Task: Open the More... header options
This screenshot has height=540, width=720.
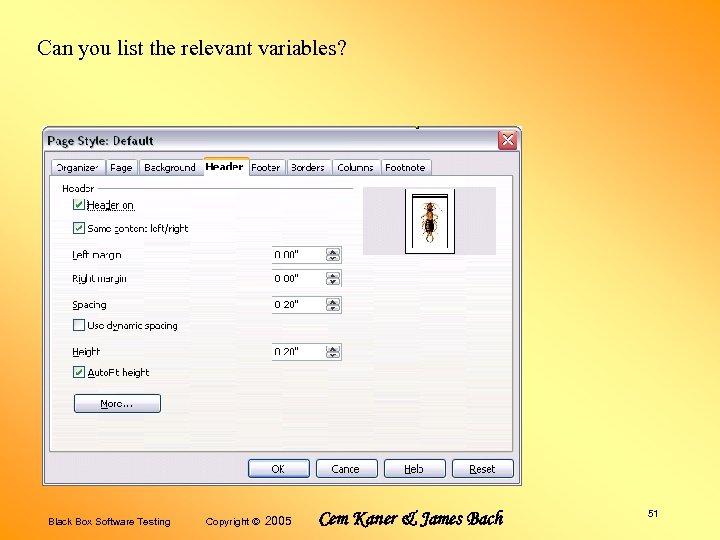Action: point(117,404)
